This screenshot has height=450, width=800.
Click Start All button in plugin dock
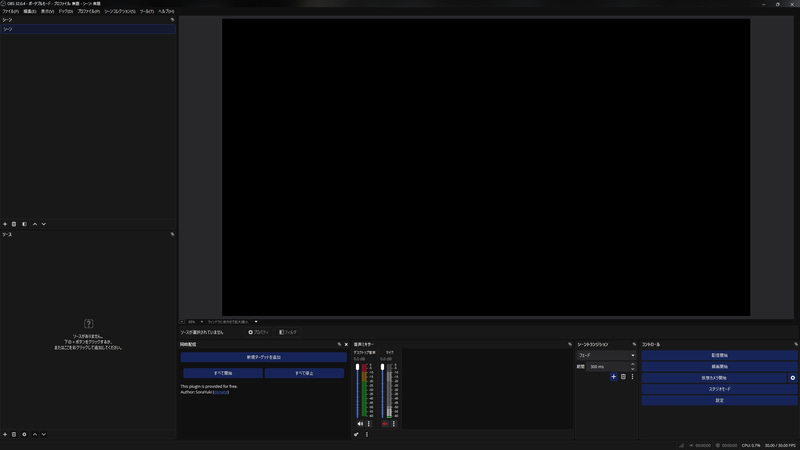[223, 373]
